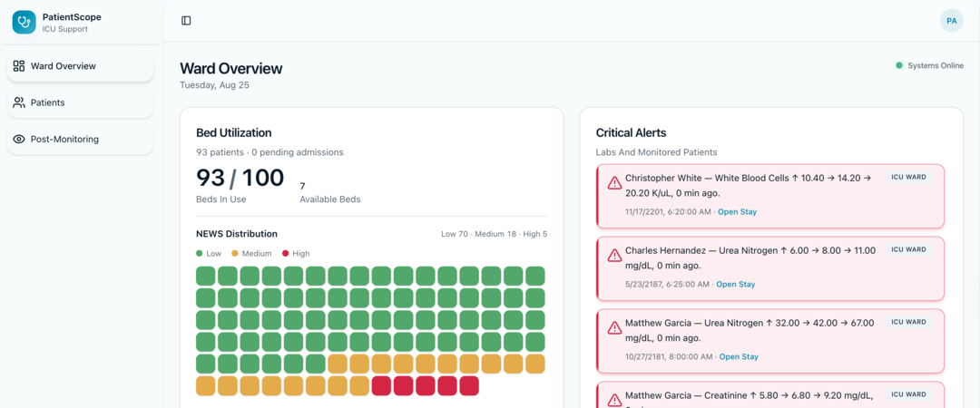Select the last red high-risk bed tile
The image size is (980, 408).
tap(469, 385)
